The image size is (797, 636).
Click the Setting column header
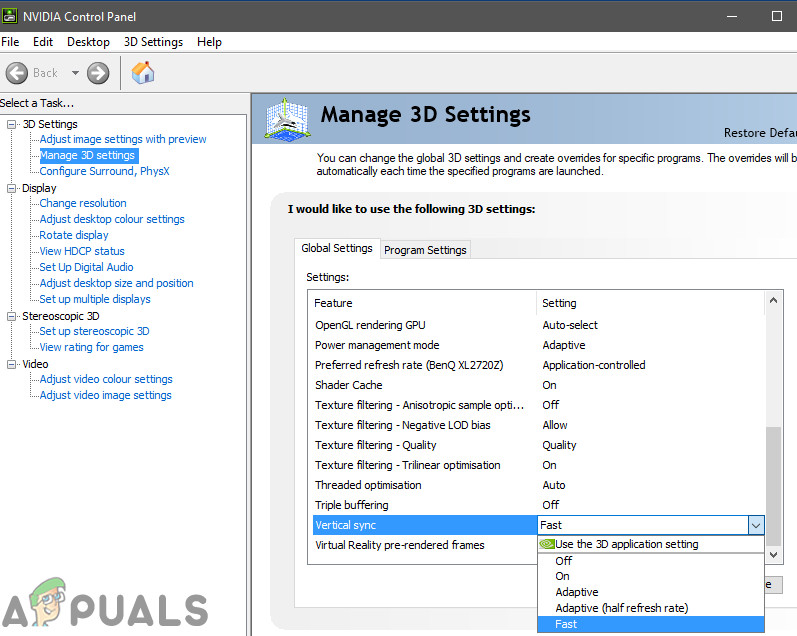coord(651,303)
